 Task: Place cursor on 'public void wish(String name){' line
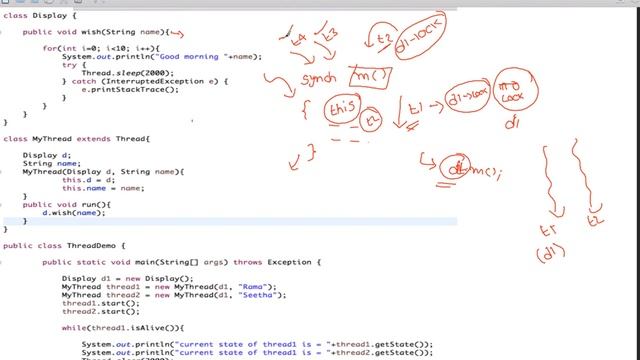coord(96,32)
